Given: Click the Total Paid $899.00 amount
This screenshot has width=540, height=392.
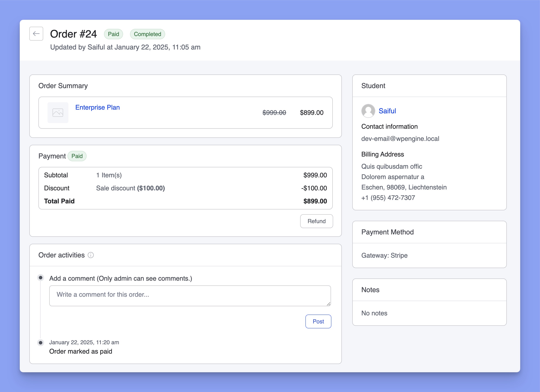Looking at the screenshot, I should click(315, 201).
